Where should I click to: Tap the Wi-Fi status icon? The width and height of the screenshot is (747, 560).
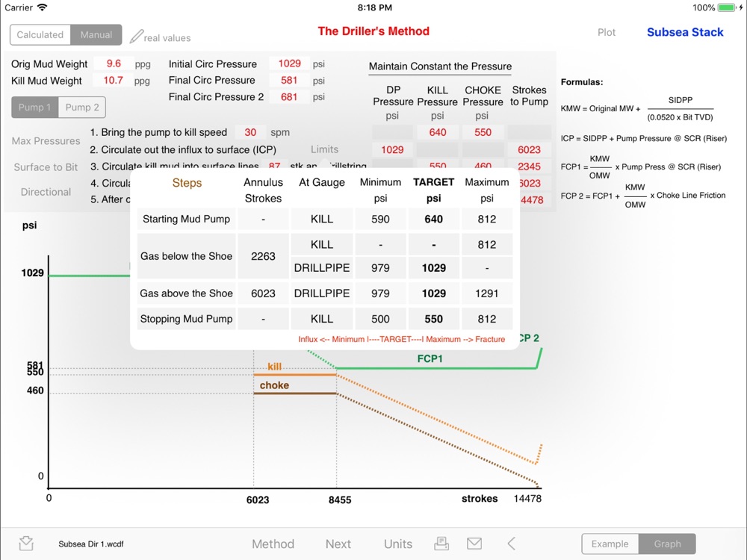(43, 7)
